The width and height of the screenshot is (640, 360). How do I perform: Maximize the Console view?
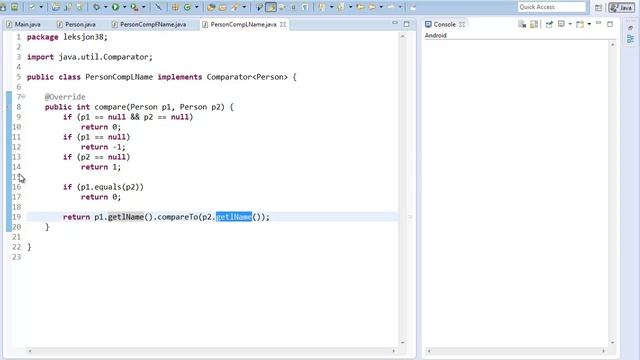tap(610, 24)
